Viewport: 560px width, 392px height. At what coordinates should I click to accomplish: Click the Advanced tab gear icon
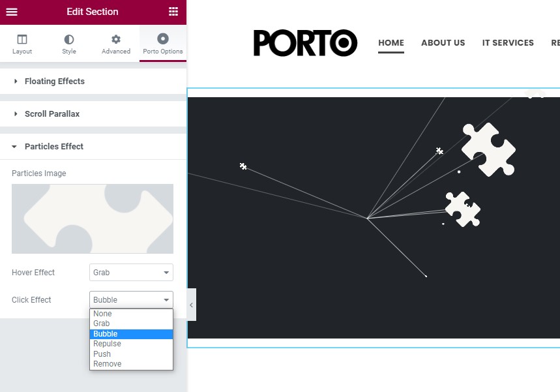point(115,39)
